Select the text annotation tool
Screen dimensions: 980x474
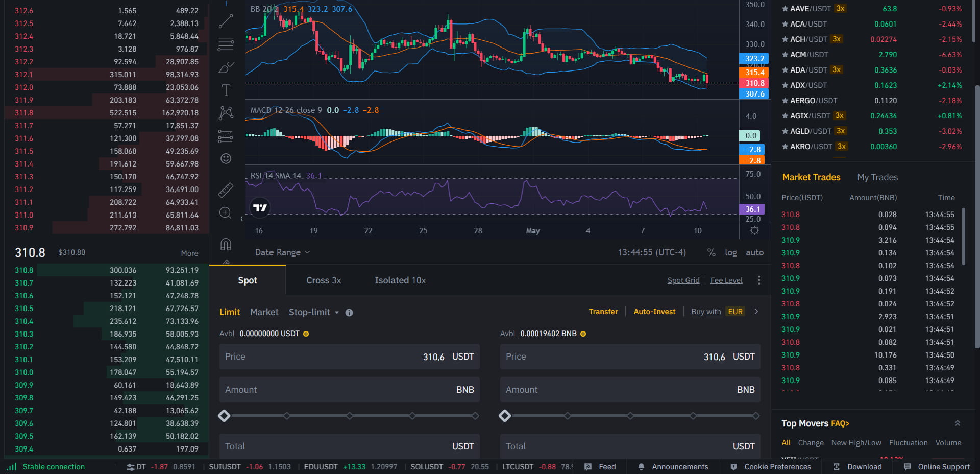pos(226,90)
